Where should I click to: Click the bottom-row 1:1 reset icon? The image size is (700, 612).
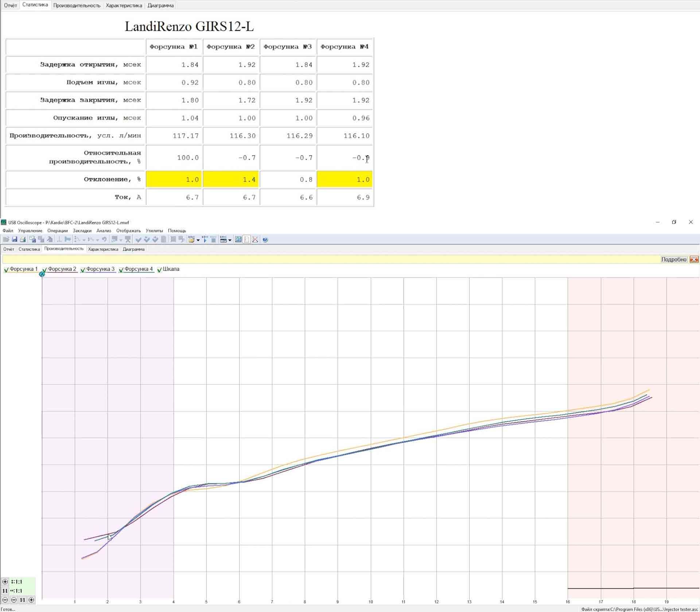(x=23, y=600)
